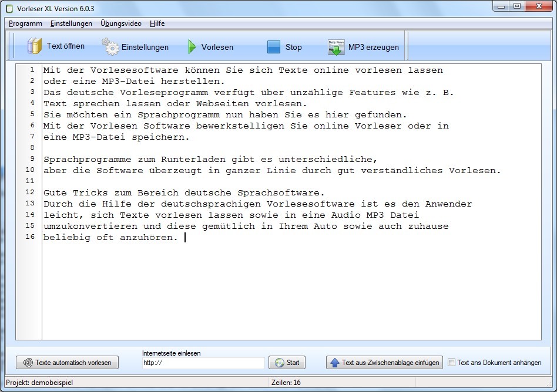Viewport: 557px width, 392px height.
Task: Place cursor in line starting with Sprachprogramme
Action: tap(209, 159)
